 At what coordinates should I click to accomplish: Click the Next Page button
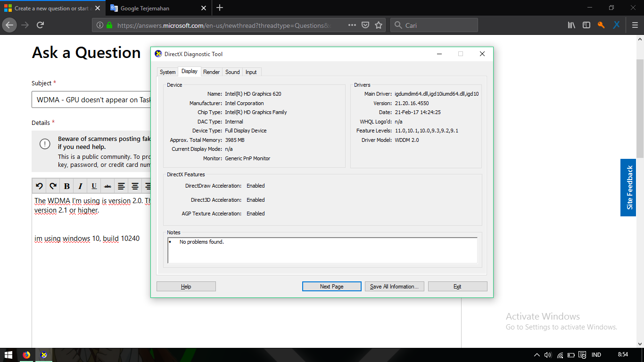coord(332,287)
